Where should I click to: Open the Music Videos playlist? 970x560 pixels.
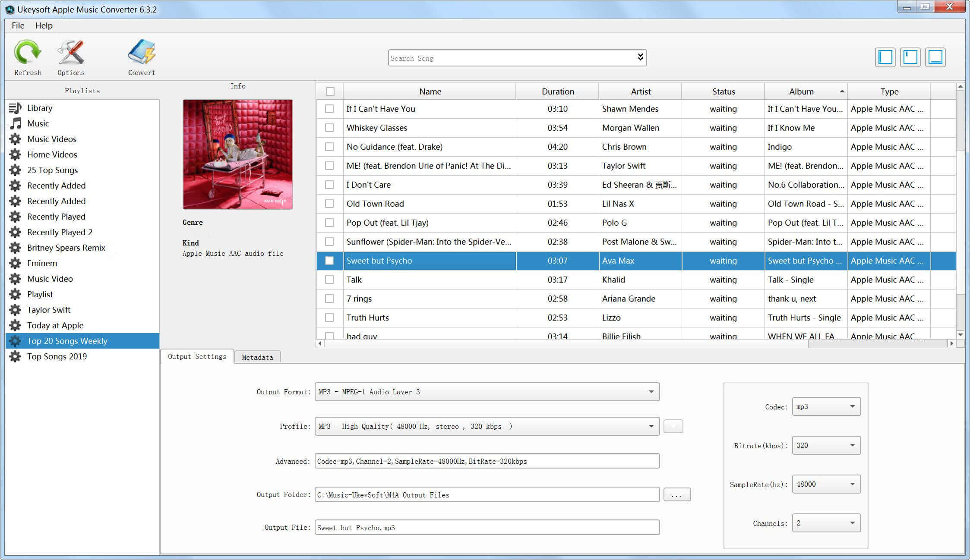[x=52, y=139]
